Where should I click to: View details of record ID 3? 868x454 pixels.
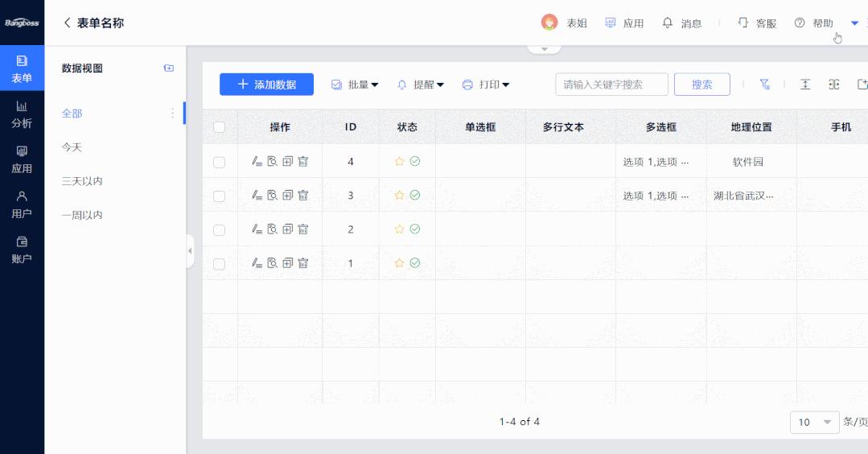click(x=273, y=196)
